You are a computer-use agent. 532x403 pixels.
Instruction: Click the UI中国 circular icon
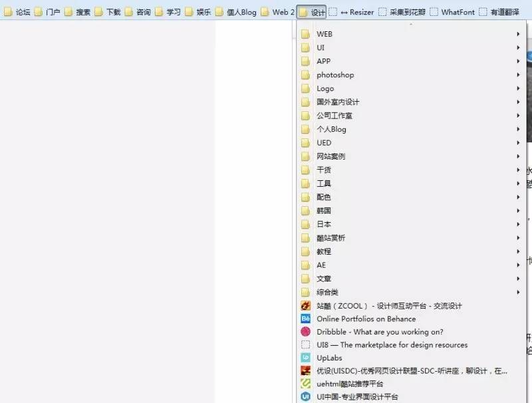pyautogui.click(x=305, y=397)
